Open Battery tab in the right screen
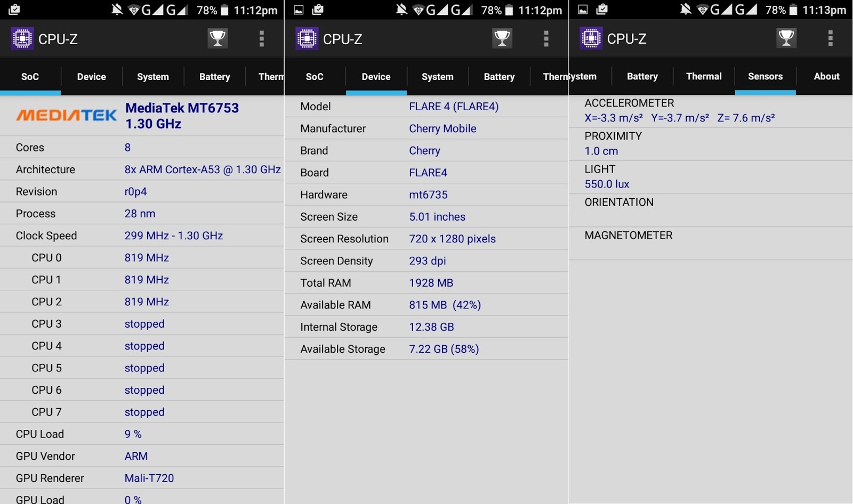This screenshot has width=853, height=504. [x=642, y=77]
